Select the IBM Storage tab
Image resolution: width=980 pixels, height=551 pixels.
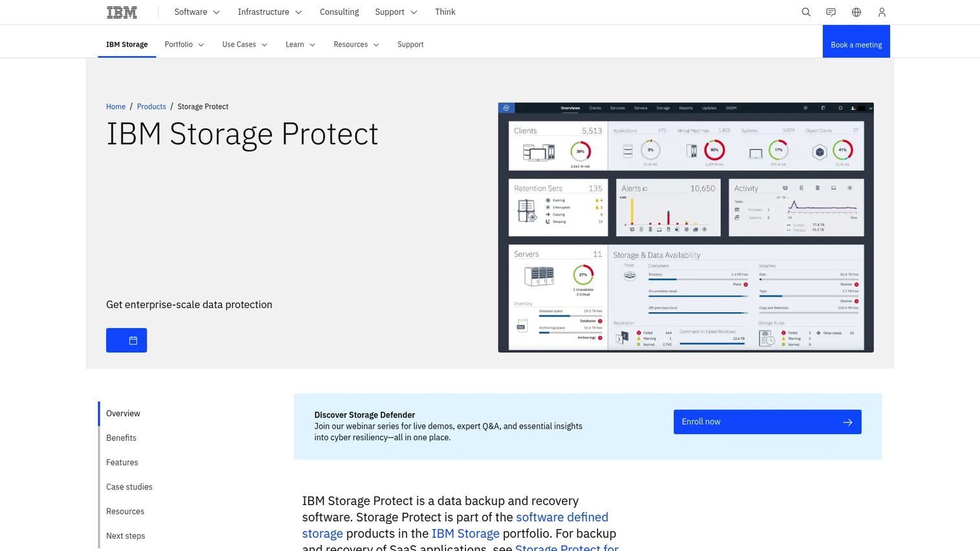(x=127, y=45)
